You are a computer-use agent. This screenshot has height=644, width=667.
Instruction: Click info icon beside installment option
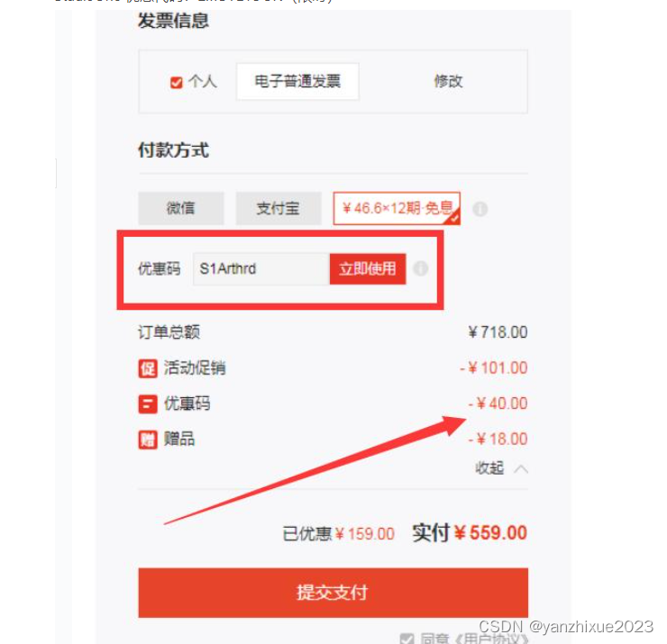[480, 209]
